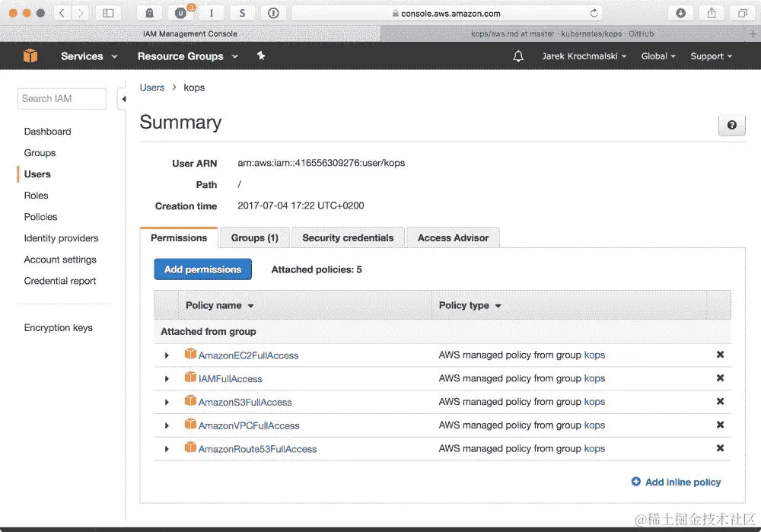Click the Instapaper I extension icon
Screen dimensions: 761x532
(211, 13)
